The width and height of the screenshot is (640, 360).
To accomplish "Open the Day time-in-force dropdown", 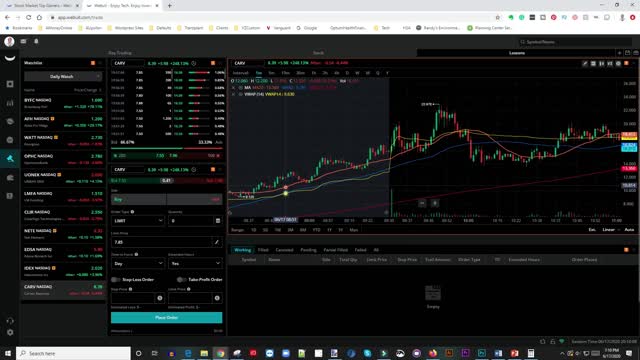I will point(138,263).
